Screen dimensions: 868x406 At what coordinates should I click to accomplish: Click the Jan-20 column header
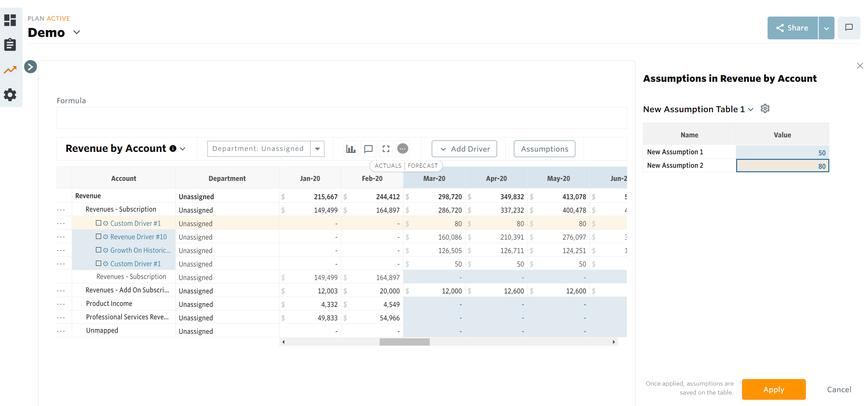pyautogui.click(x=310, y=178)
